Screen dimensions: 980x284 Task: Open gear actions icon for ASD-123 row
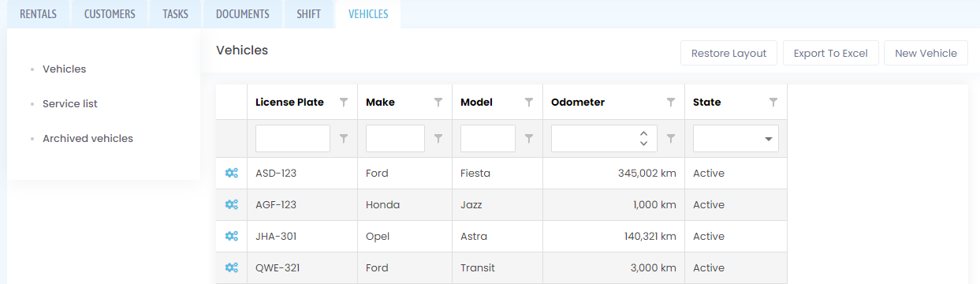pos(231,173)
